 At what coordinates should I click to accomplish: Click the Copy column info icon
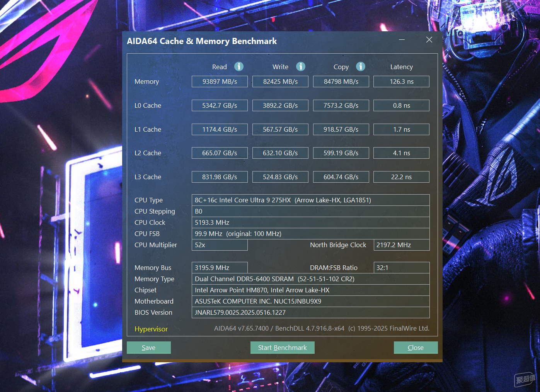coord(361,66)
